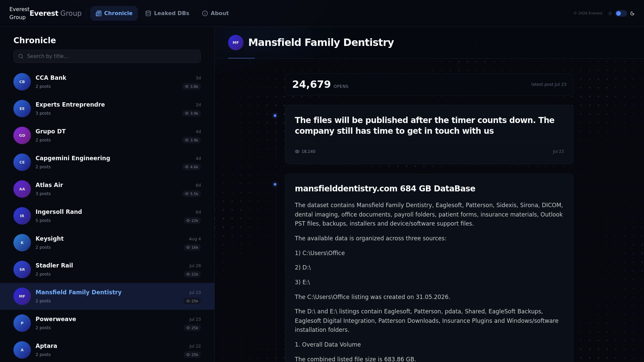Click the "Mansfield Family Dentistry" main page heading
Image resolution: width=644 pixels, height=362 pixels.
pos(321,43)
